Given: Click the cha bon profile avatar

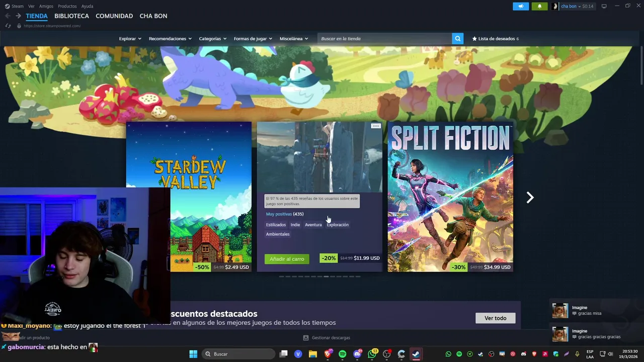Looking at the screenshot, I should (555, 6).
